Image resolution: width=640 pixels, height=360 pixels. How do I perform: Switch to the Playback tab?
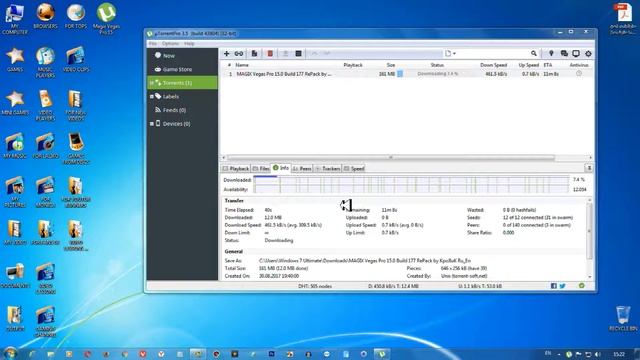click(x=236, y=169)
